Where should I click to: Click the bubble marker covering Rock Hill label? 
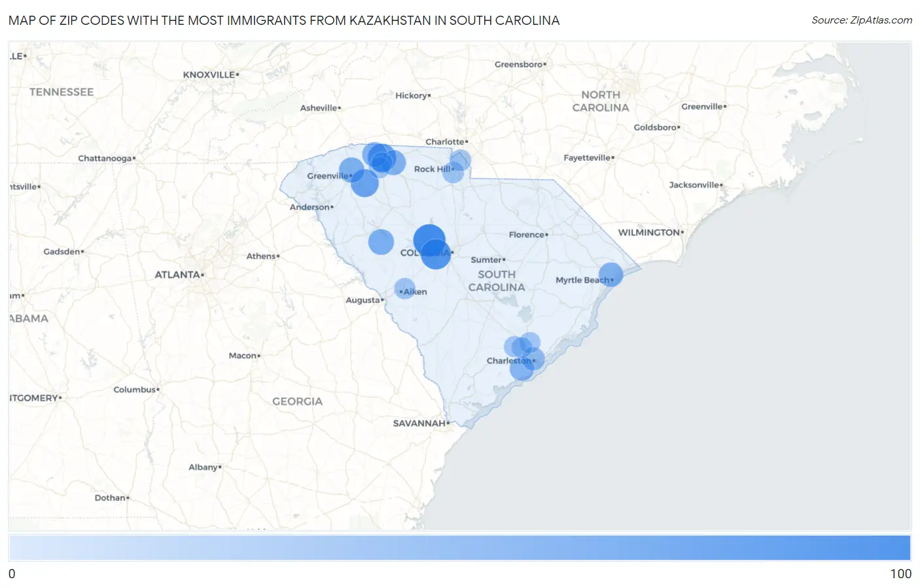coord(453,172)
